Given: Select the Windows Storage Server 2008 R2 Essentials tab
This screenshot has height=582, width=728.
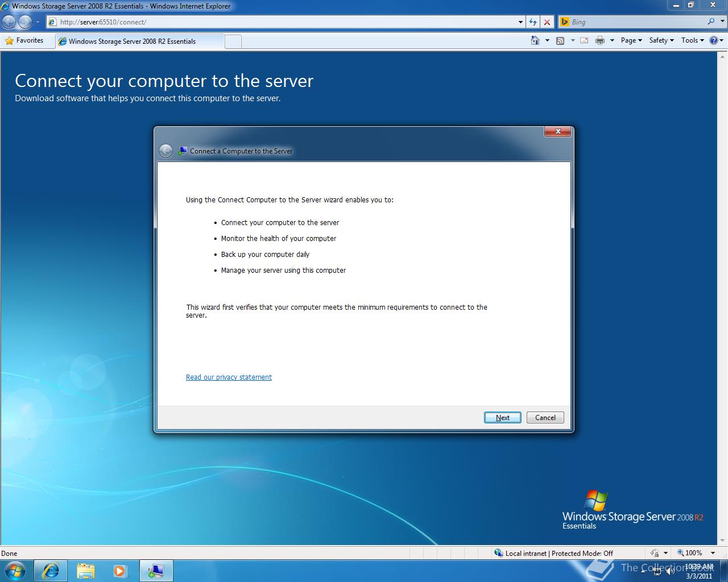Looking at the screenshot, I should click(x=139, y=41).
